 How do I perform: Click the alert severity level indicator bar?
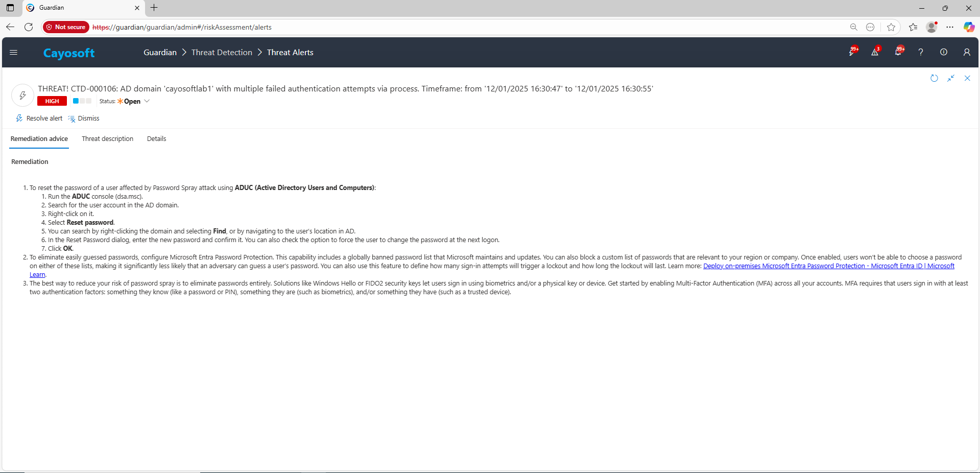[x=82, y=101]
